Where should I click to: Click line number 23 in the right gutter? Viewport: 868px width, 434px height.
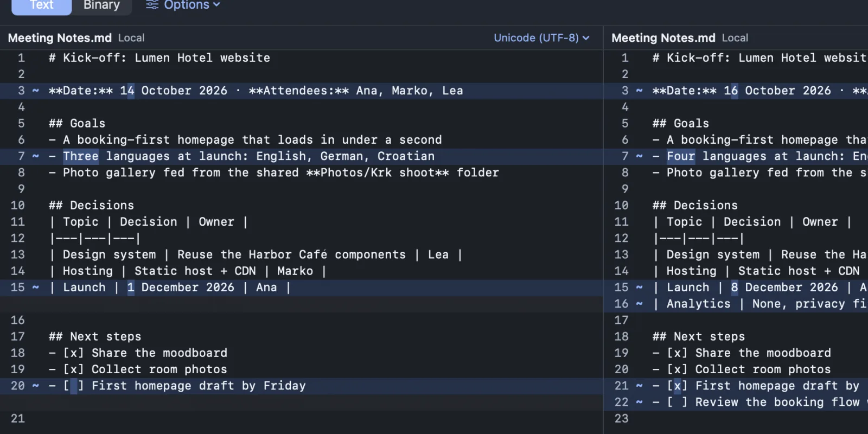[622, 419]
